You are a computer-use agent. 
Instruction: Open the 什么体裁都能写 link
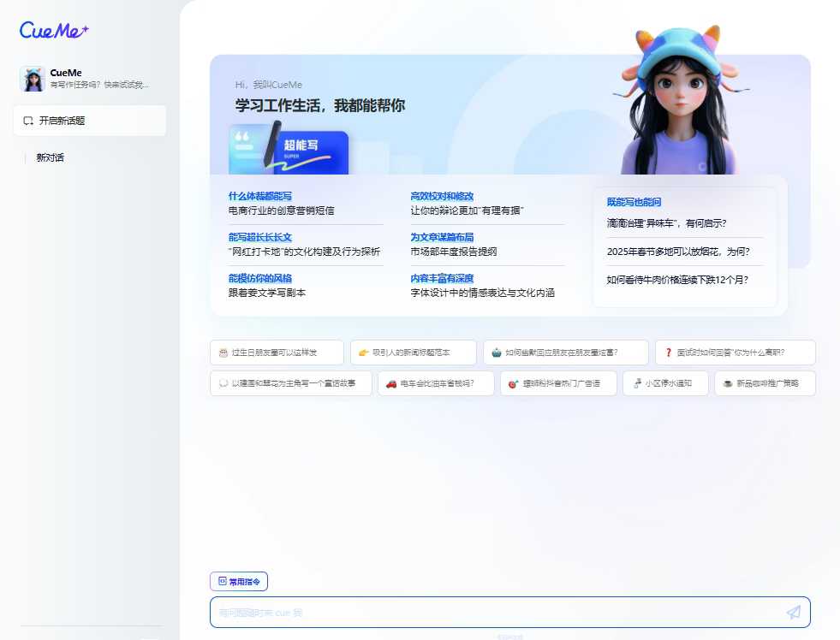click(261, 195)
